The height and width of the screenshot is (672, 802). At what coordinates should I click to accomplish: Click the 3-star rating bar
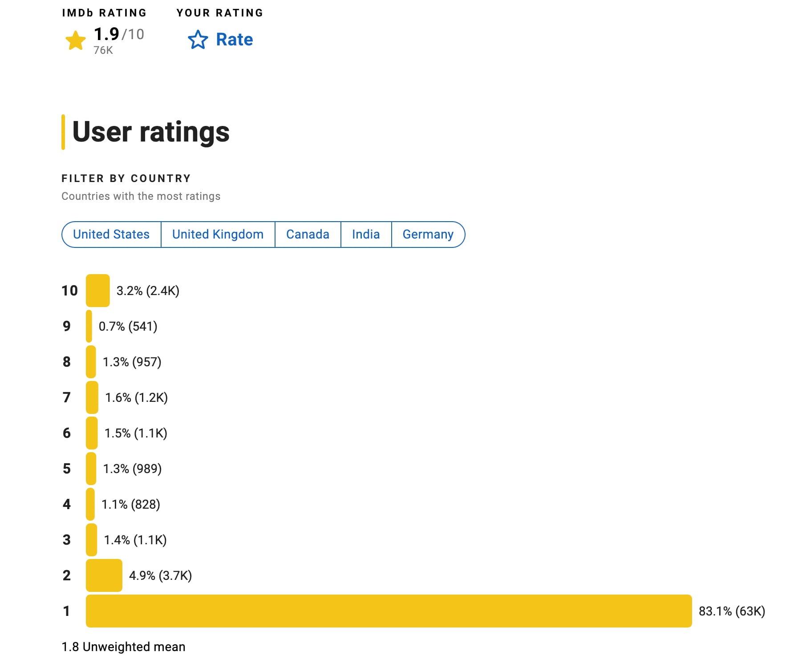(91, 540)
